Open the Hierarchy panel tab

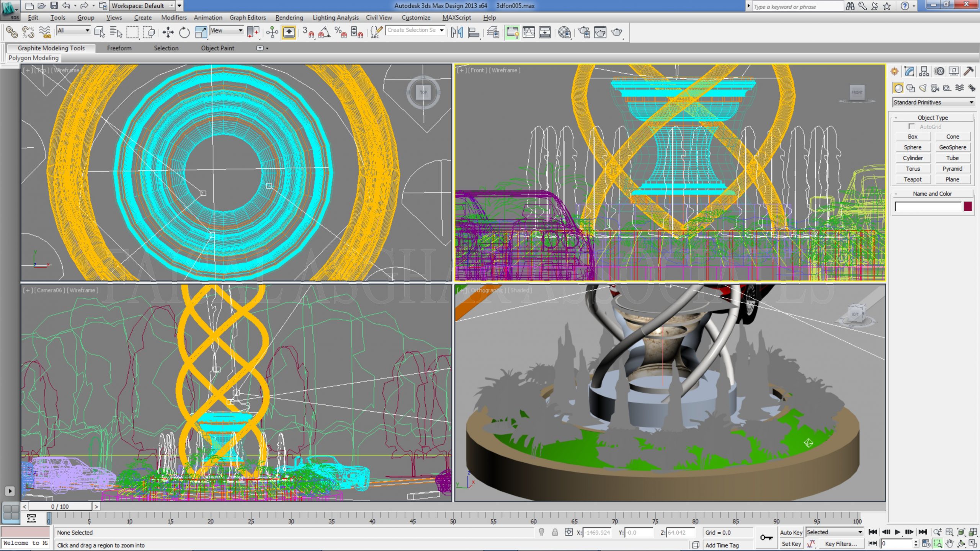tap(924, 71)
